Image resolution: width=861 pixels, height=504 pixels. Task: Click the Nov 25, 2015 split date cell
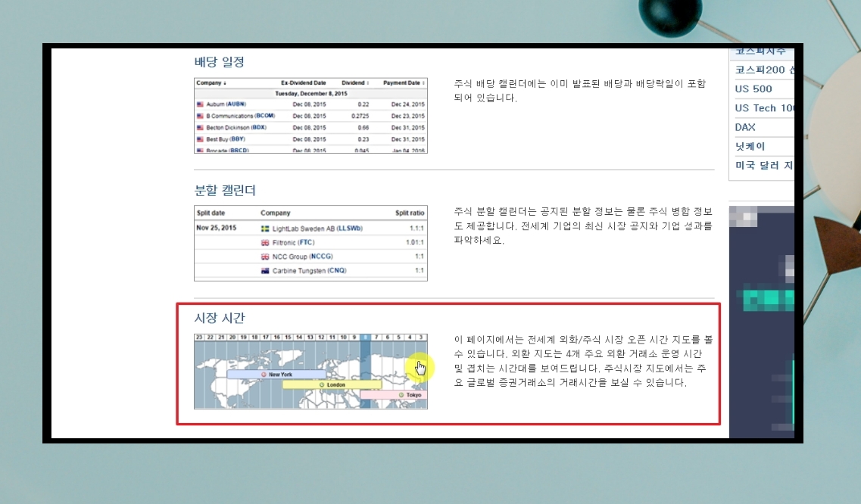pyautogui.click(x=217, y=228)
